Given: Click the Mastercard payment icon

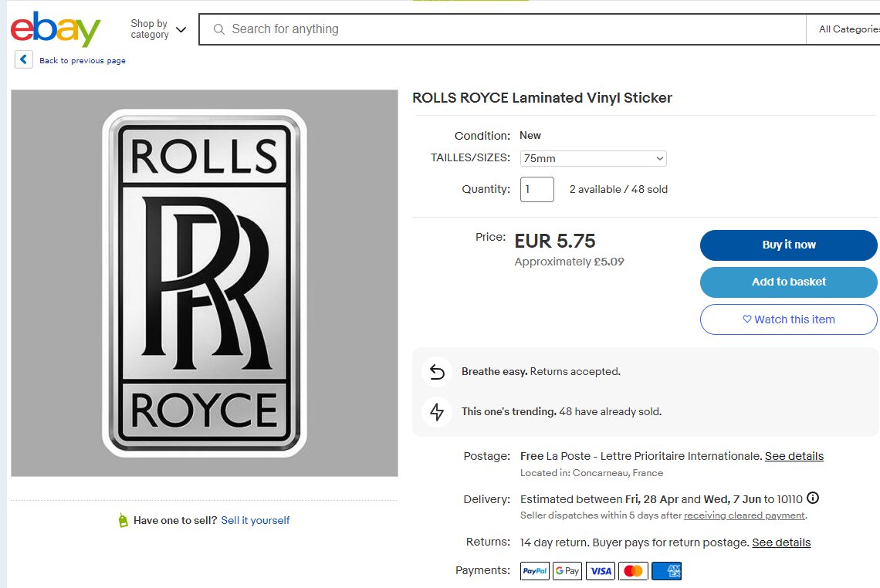Looking at the screenshot, I should click(x=633, y=571).
